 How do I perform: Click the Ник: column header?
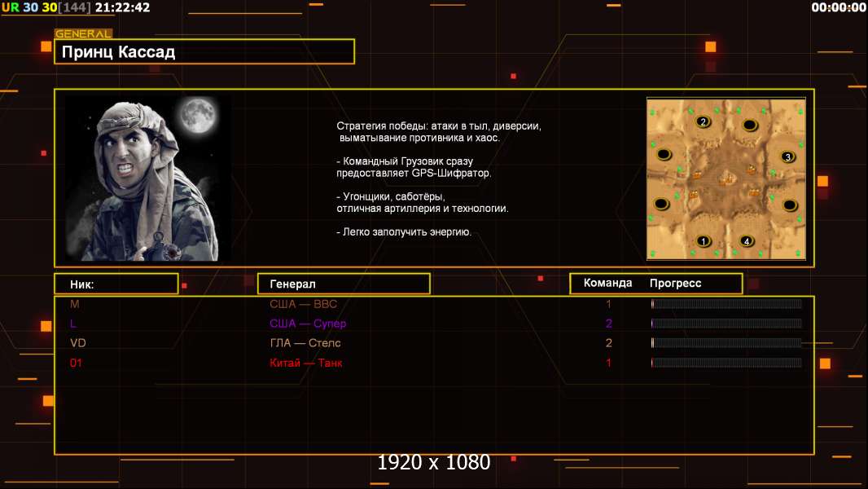[x=116, y=284]
